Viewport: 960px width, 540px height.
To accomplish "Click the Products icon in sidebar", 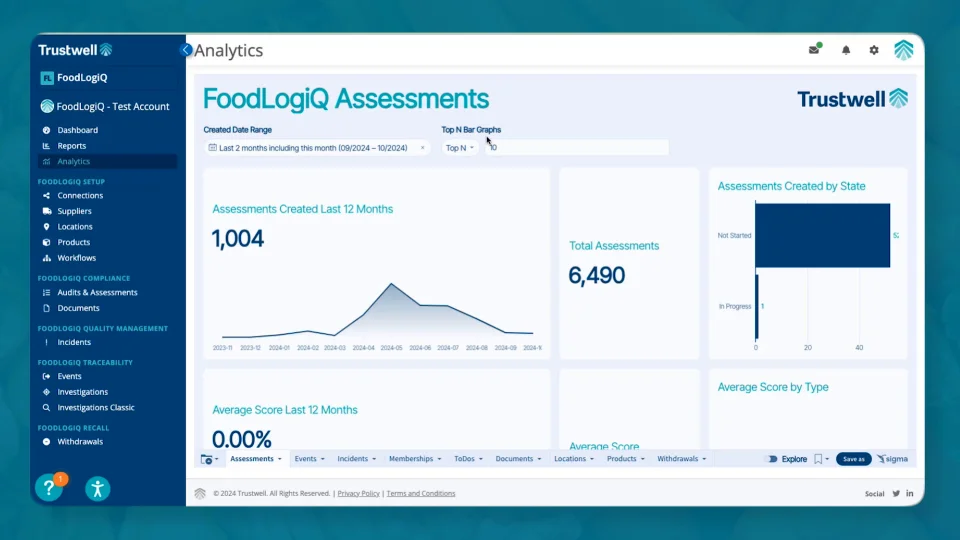I will click(46, 242).
